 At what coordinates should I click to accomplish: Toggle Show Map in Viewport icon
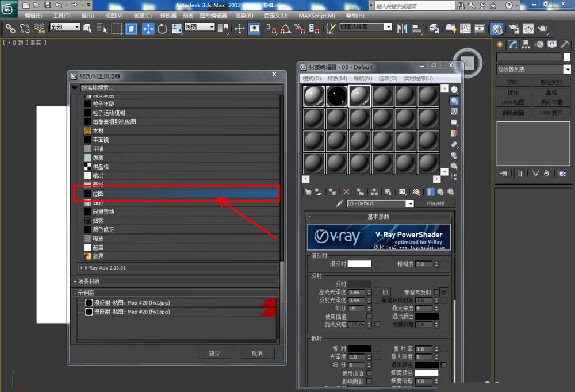coord(416,192)
